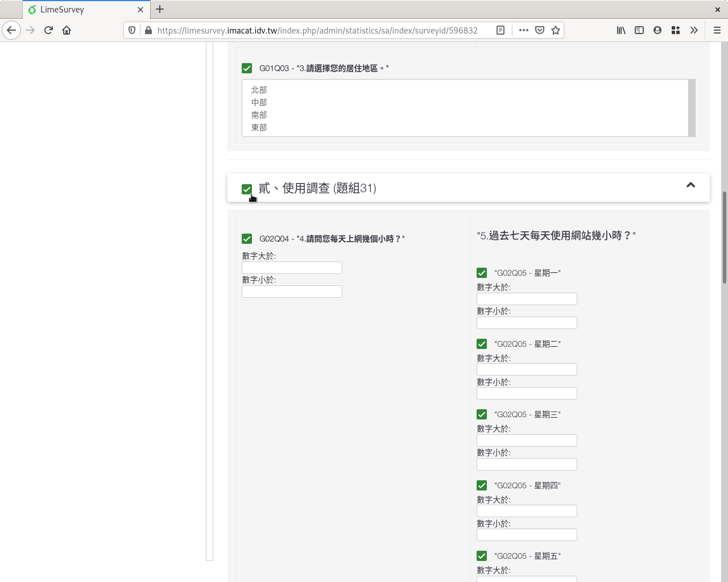Viewport: 728px width, 582px height.
Task: Click the 貳、使用調查 (題組31) title
Action: (317, 188)
